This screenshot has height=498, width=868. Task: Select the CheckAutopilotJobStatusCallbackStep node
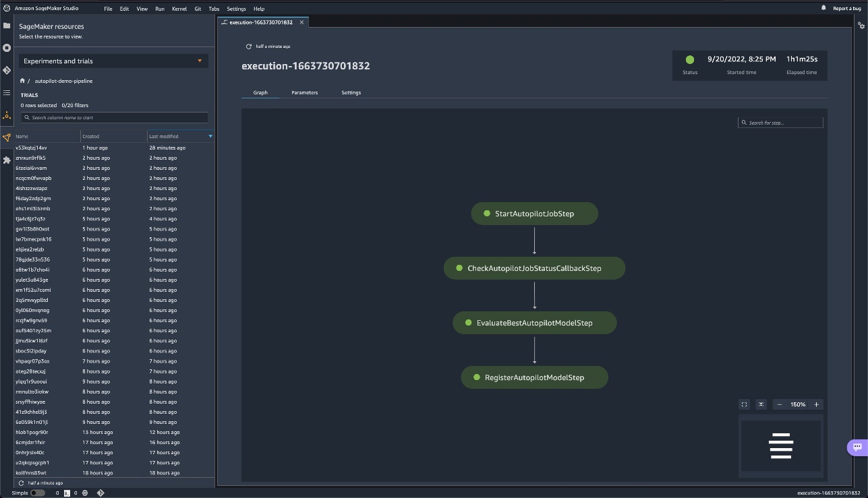tap(534, 268)
